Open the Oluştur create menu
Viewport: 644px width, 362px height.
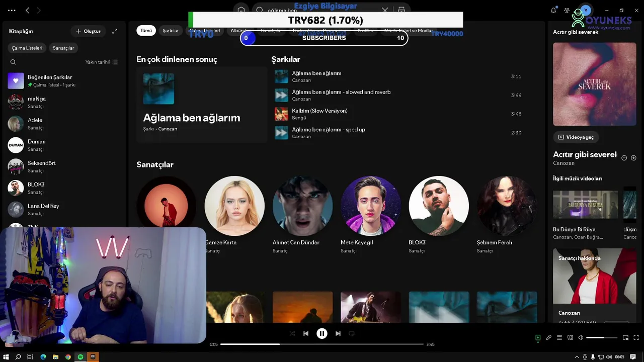tap(88, 31)
